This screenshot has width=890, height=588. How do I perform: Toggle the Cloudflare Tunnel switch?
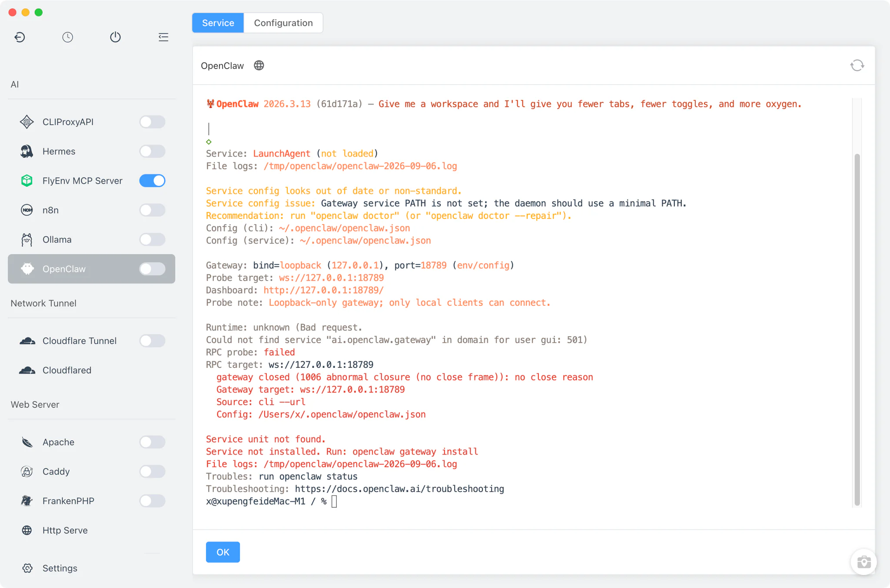click(x=152, y=341)
